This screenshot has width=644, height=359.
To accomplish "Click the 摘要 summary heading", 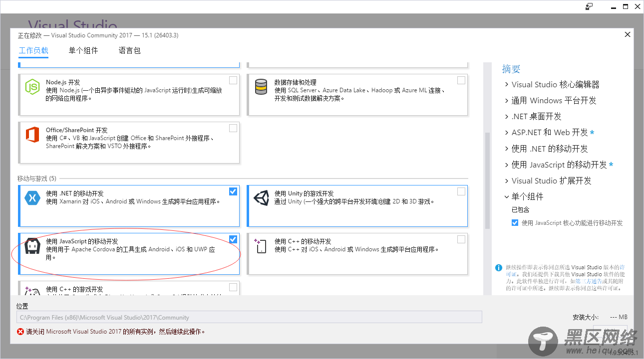I will pyautogui.click(x=511, y=69).
